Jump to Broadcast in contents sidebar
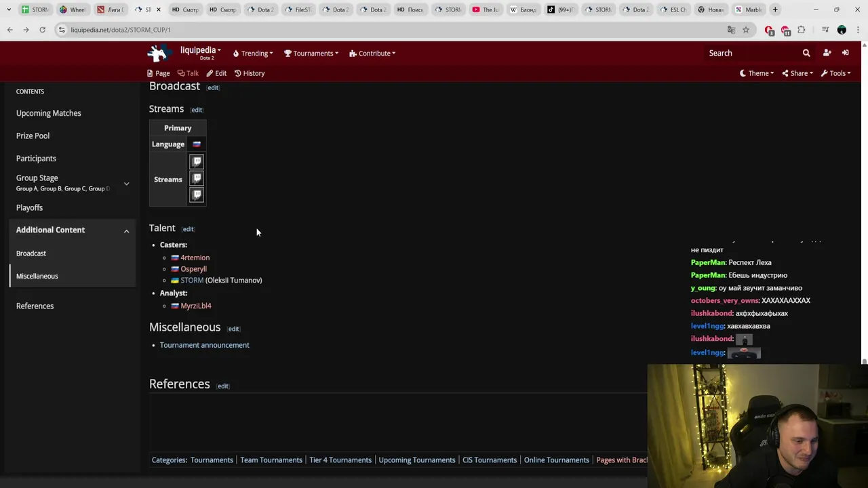Image resolution: width=868 pixels, height=488 pixels. click(x=31, y=253)
